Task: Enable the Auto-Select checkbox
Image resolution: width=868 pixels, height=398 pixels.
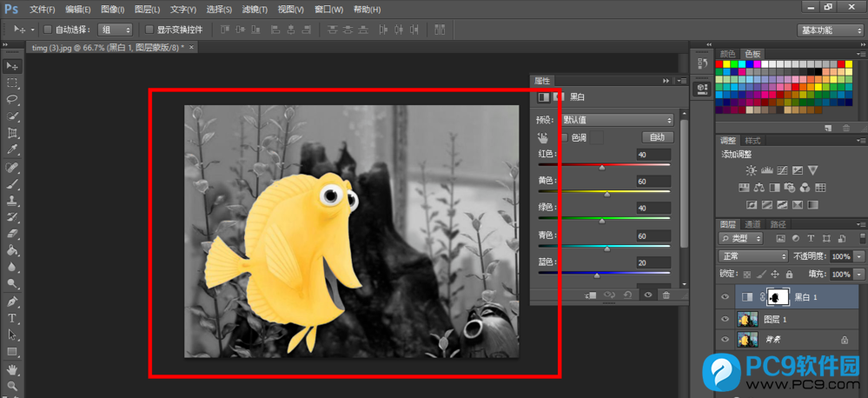Action: [x=48, y=30]
